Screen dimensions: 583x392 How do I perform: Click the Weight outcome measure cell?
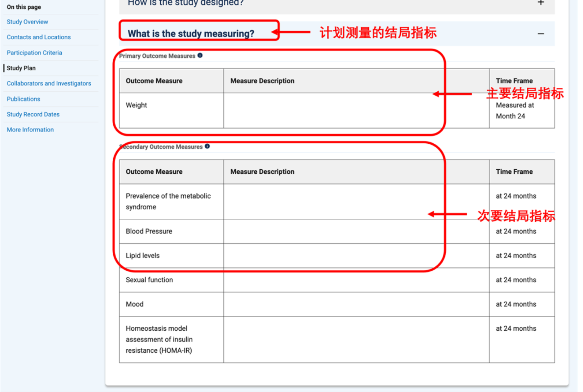tap(136, 105)
